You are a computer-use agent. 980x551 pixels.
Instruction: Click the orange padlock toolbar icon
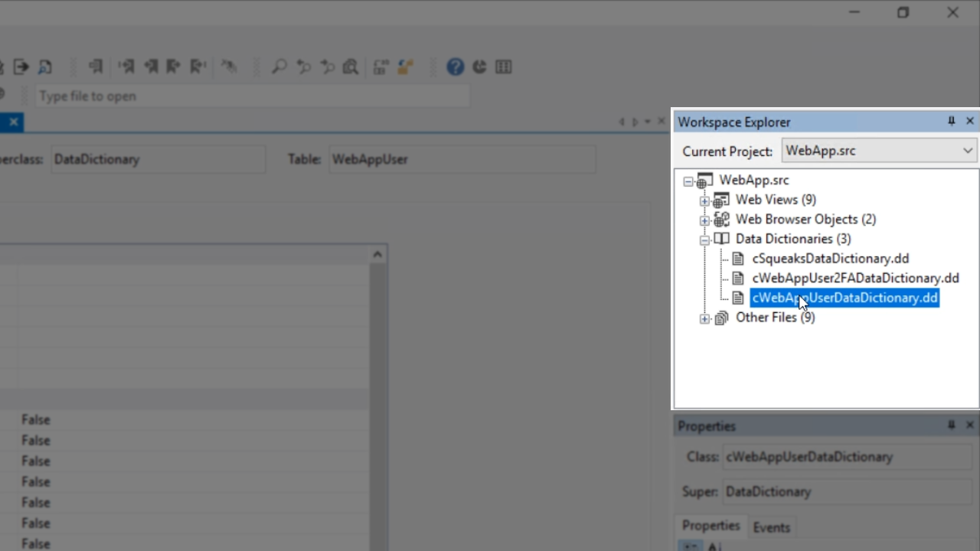[x=404, y=67]
